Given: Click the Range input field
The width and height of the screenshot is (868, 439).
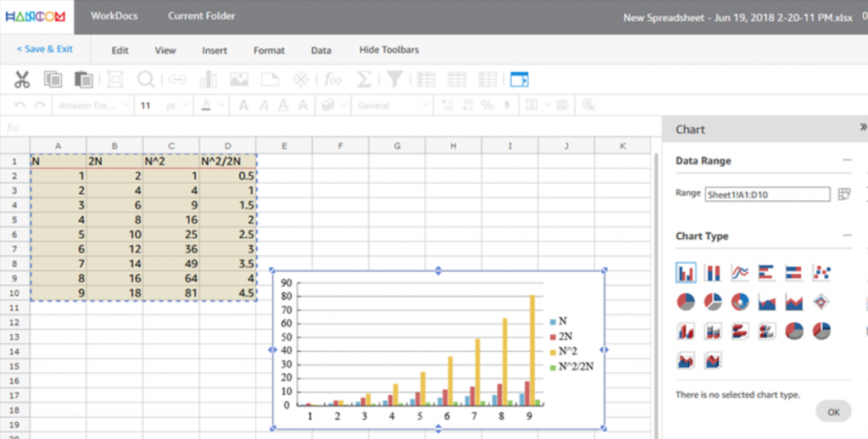Looking at the screenshot, I should point(767,194).
